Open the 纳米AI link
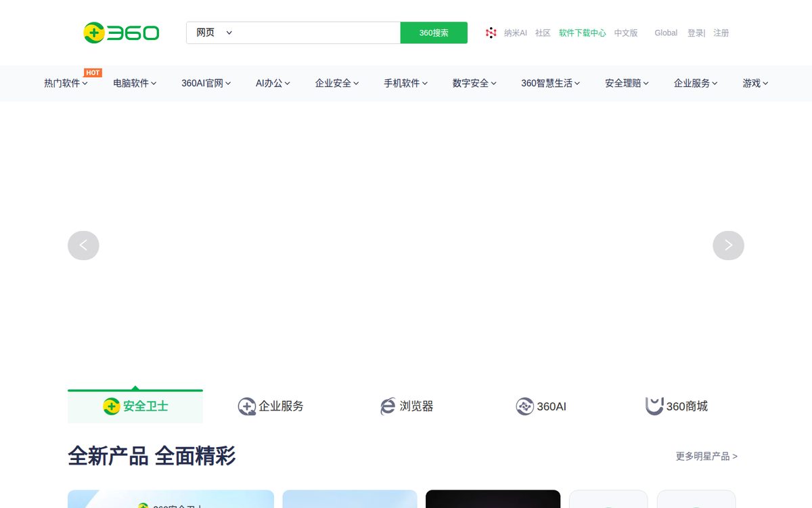 coord(515,33)
